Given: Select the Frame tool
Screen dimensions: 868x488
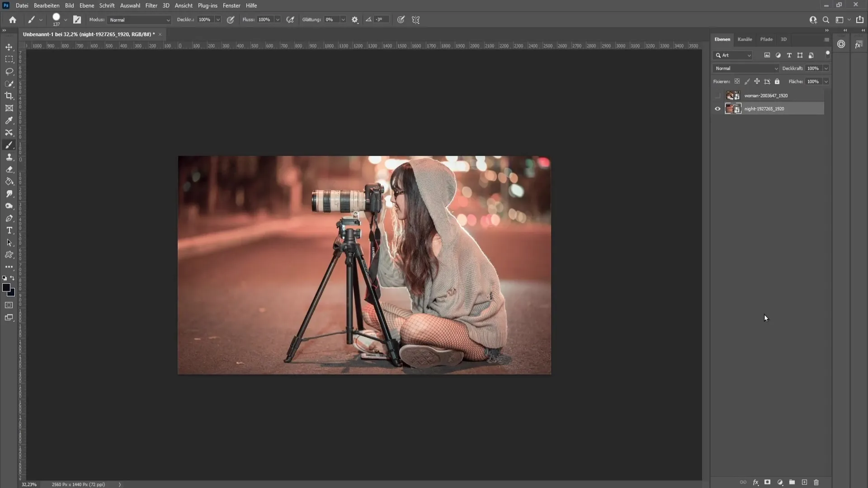Looking at the screenshot, I should pyautogui.click(x=9, y=108).
